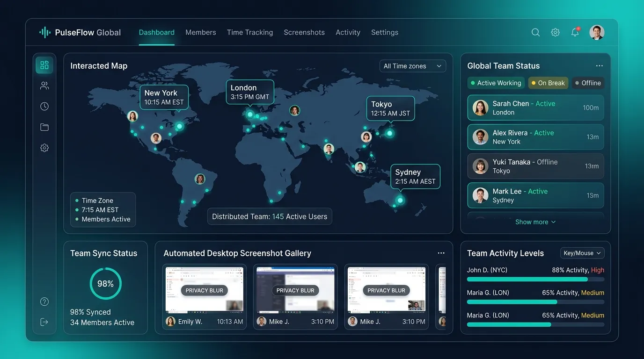This screenshot has width=644, height=359.
Task: Open the Members tab
Action: coord(201,32)
